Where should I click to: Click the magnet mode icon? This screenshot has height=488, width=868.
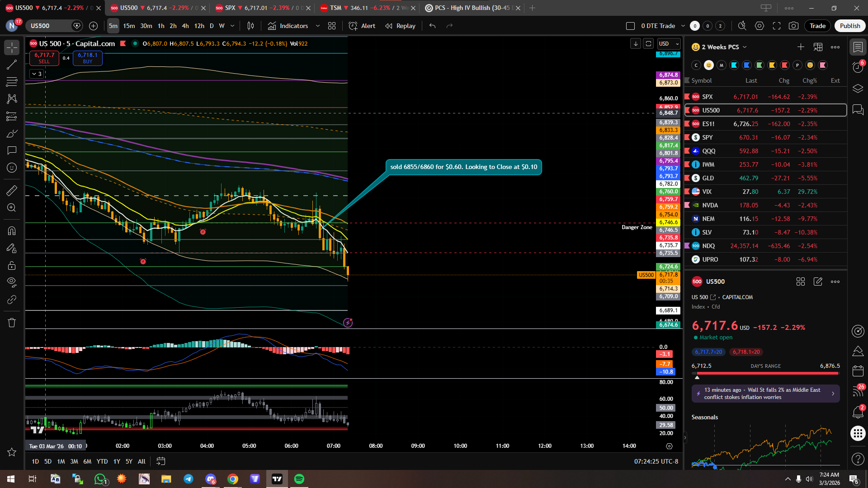pos(12,231)
